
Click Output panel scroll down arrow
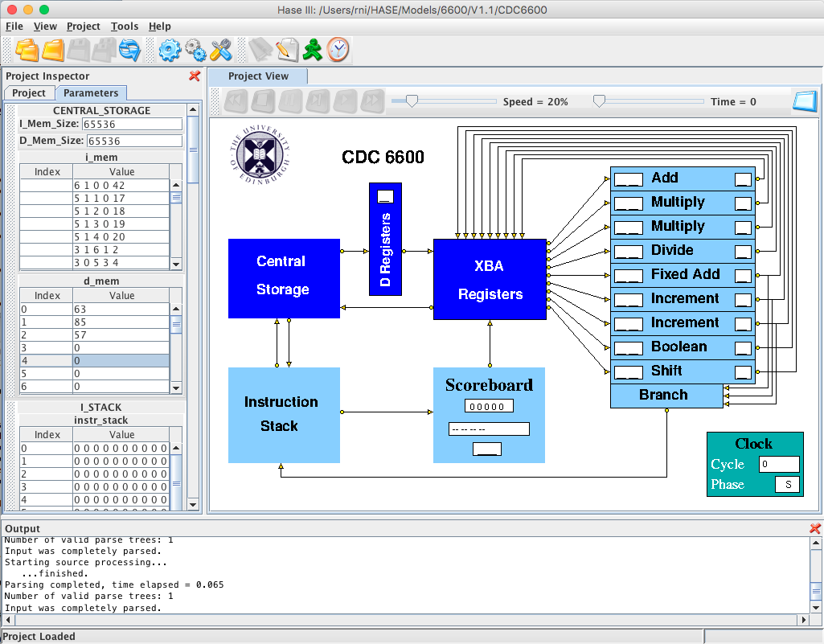(816, 608)
